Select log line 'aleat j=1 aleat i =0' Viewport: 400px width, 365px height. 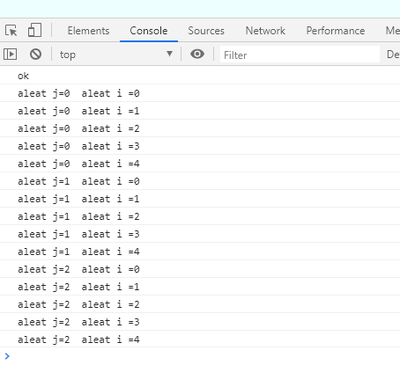coord(200,181)
